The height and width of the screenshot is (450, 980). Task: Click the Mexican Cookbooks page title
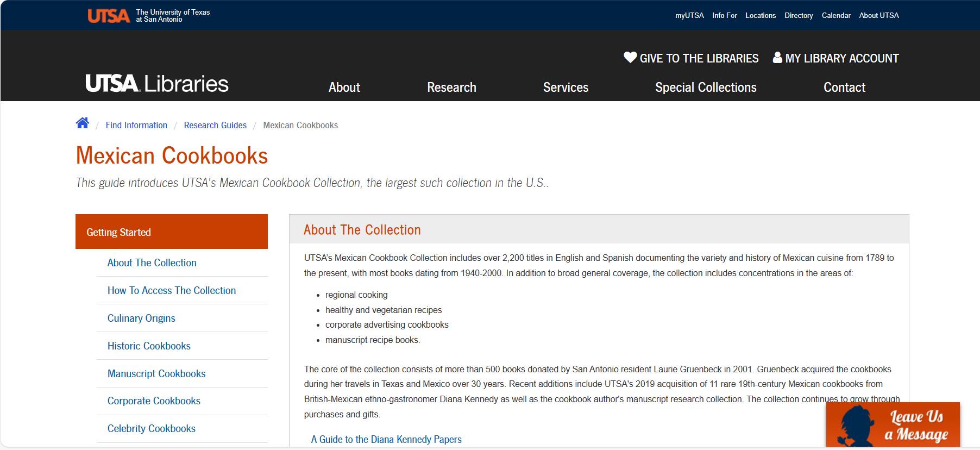[172, 155]
